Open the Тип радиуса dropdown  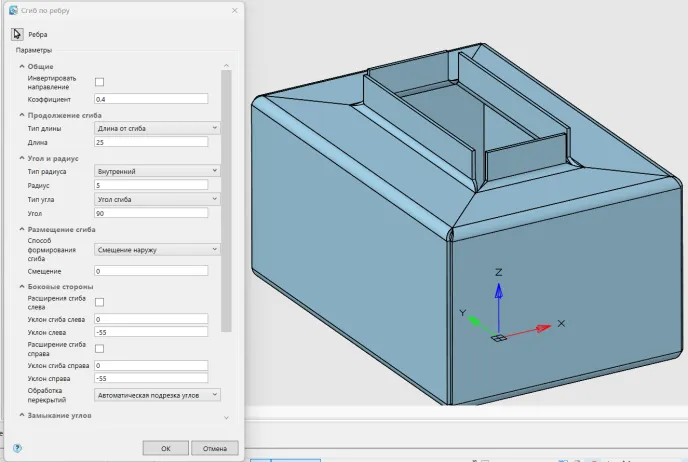point(156,171)
